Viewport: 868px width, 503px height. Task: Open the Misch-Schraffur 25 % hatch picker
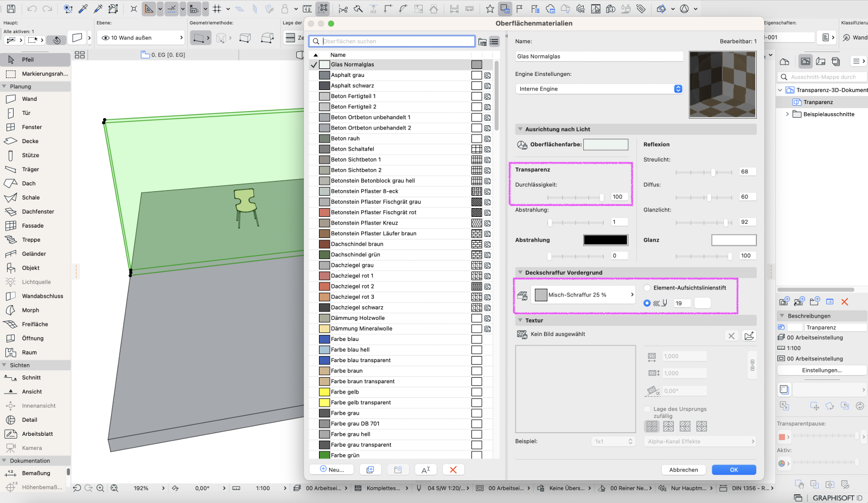[583, 295]
